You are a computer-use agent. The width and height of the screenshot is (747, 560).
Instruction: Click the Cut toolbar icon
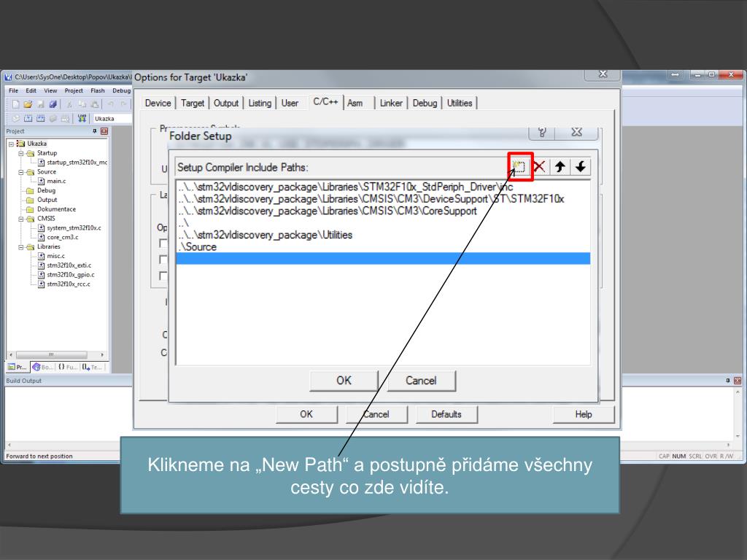[x=69, y=104]
